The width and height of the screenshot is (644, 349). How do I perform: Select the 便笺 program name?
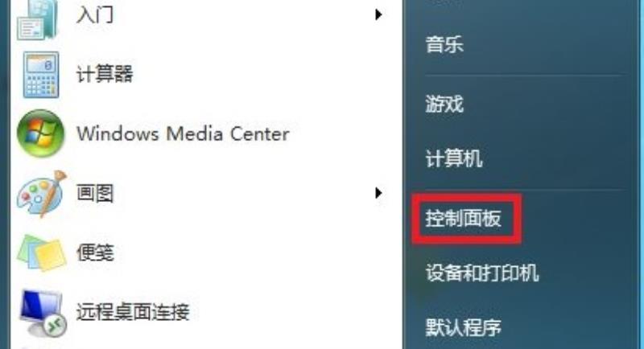point(95,253)
